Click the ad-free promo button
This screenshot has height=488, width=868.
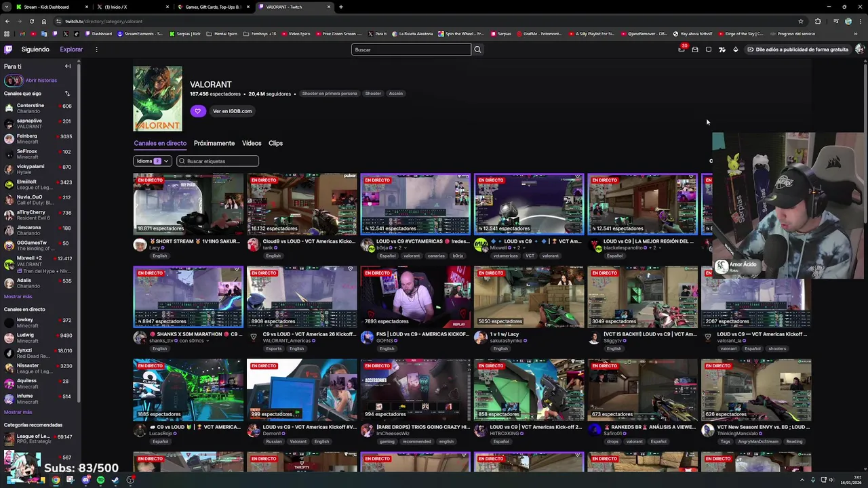(x=797, y=49)
